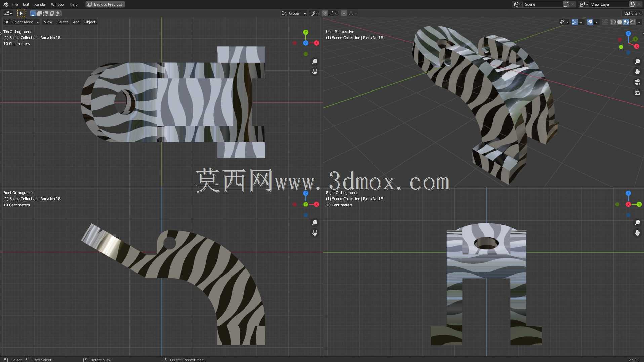Image resolution: width=644 pixels, height=362 pixels.
Task: Open the gizmo settings dropdown
Action: pyautogui.click(x=581, y=22)
